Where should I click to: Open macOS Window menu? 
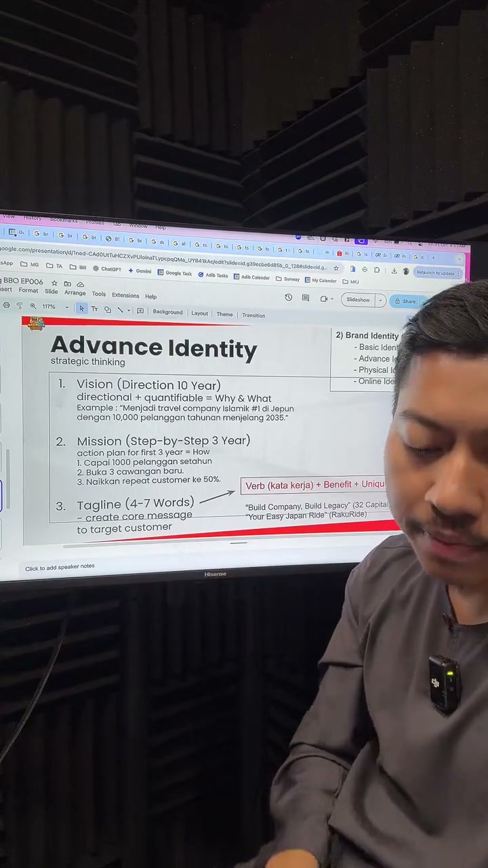138,225
